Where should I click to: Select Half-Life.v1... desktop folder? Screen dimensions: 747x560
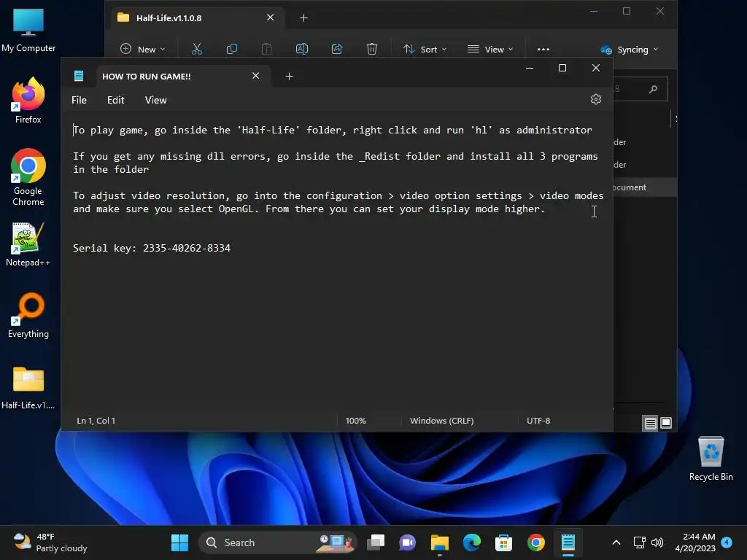(28, 387)
